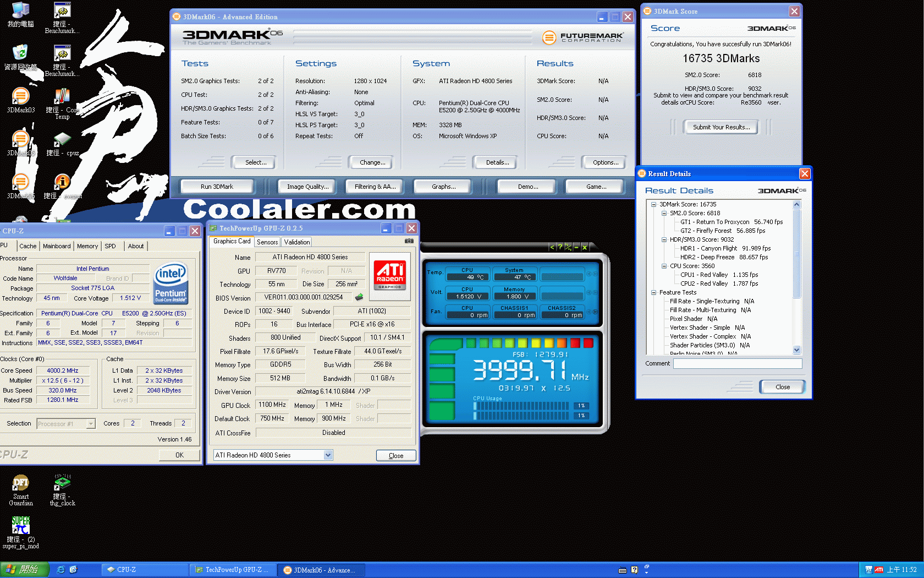This screenshot has width=924, height=578.
Task: Open the Memory tab in CPU-Z
Action: pos(87,246)
